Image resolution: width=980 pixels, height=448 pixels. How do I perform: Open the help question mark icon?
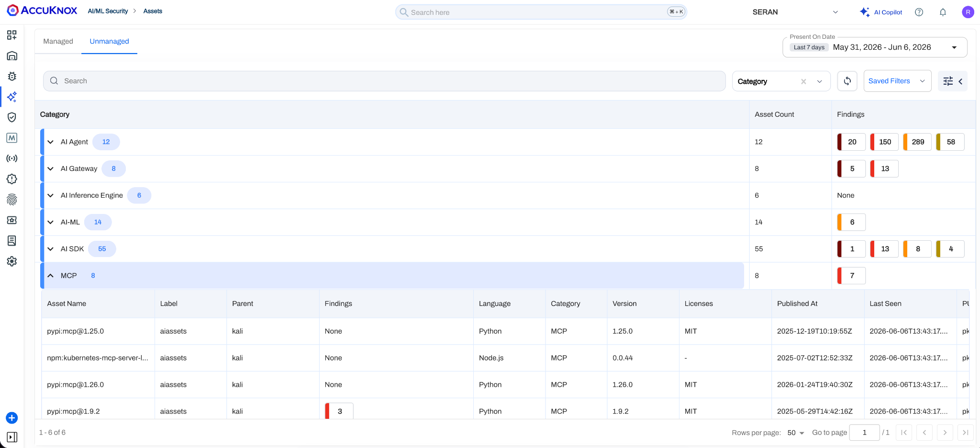point(919,12)
